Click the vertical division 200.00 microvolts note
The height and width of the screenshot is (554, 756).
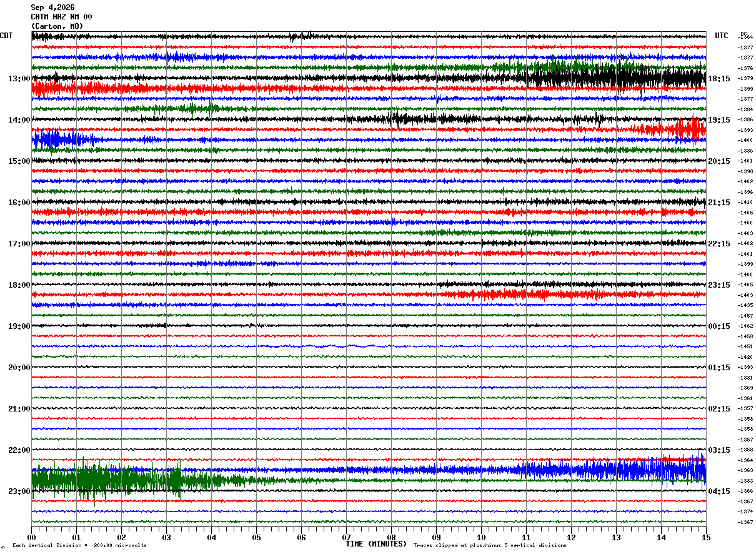(79, 546)
